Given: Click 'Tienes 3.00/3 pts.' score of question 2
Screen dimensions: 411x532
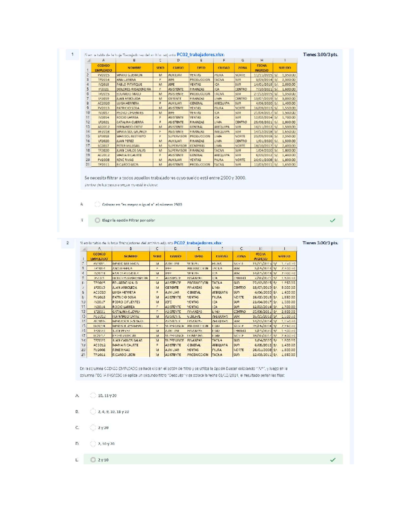Looking at the screenshot, I should point(321,243).
